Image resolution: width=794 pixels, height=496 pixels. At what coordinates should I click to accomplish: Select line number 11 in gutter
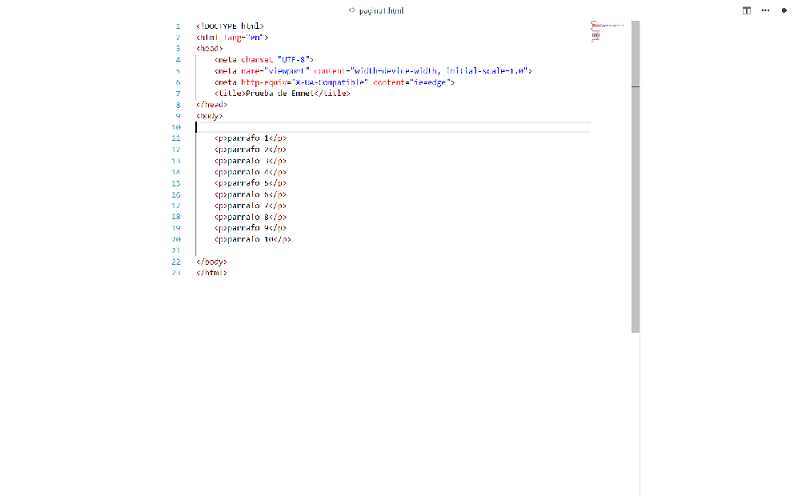point(176,138)
